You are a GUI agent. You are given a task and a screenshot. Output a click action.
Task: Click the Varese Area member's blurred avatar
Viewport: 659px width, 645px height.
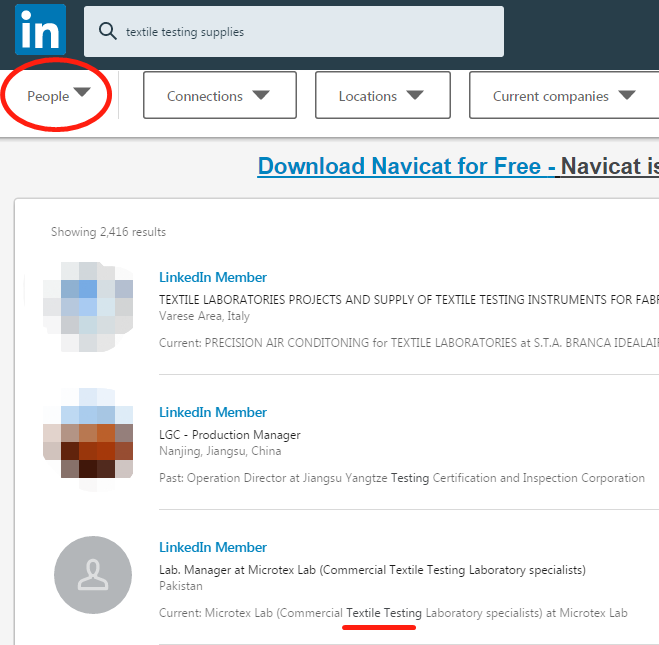[x=88, y=307]
